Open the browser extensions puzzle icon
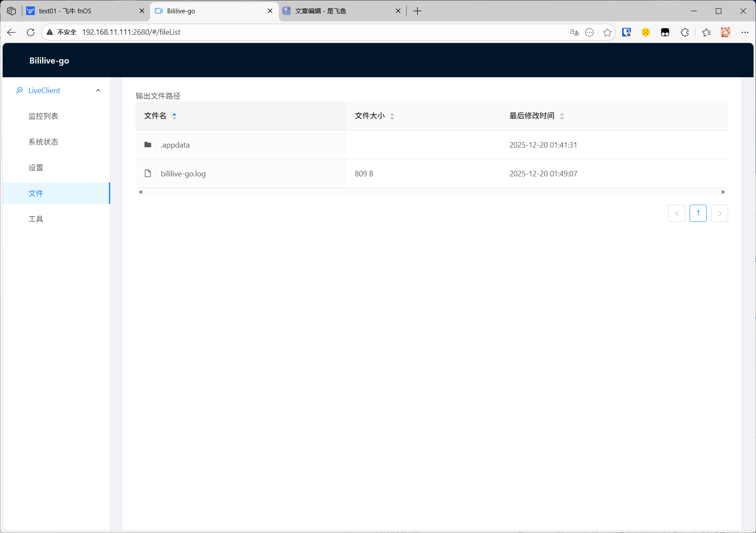 tap(685, 32)
